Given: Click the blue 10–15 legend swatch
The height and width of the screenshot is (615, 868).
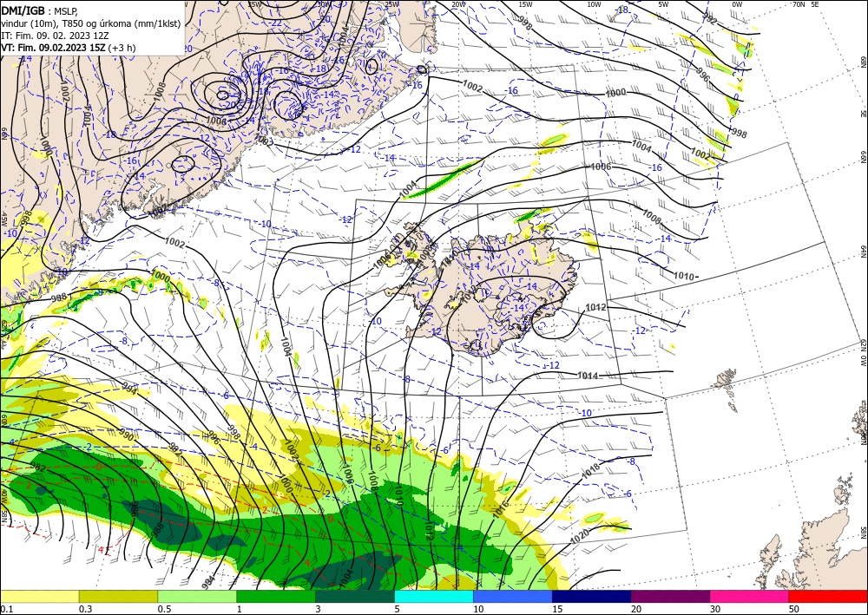Looking at the screenshot, I should tap(513, 596).
